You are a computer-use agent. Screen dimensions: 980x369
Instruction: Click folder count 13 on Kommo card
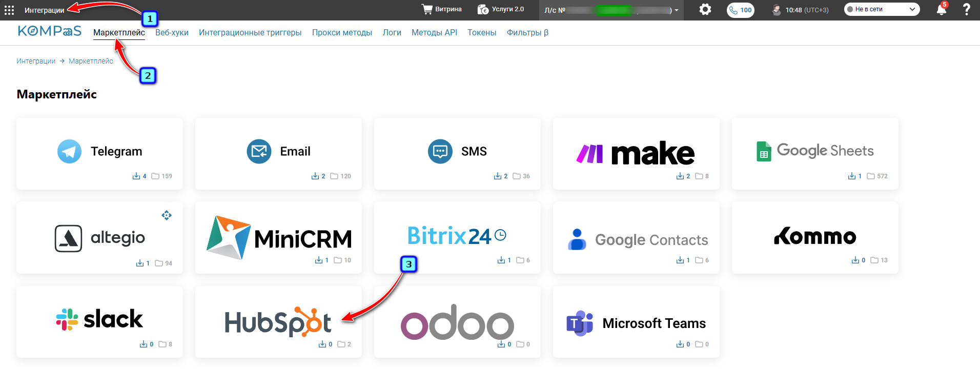tap(879, 260)
